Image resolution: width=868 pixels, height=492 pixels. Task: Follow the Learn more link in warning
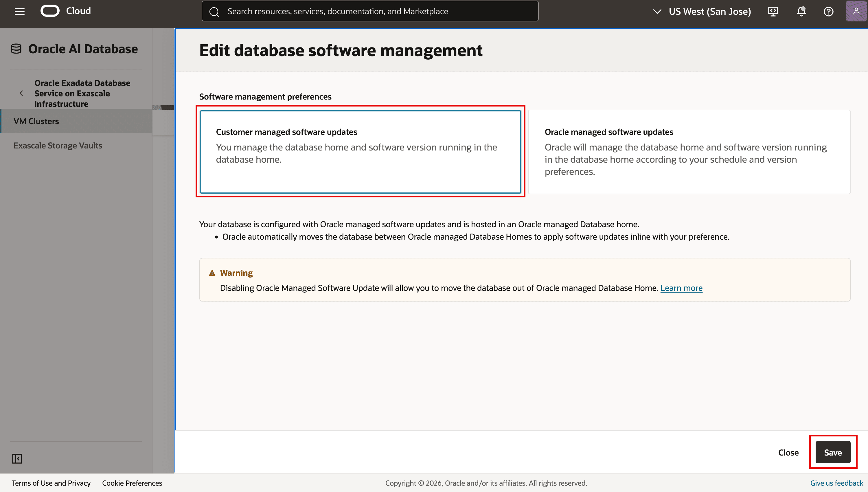pyautogui.click(x=681, y=288)
